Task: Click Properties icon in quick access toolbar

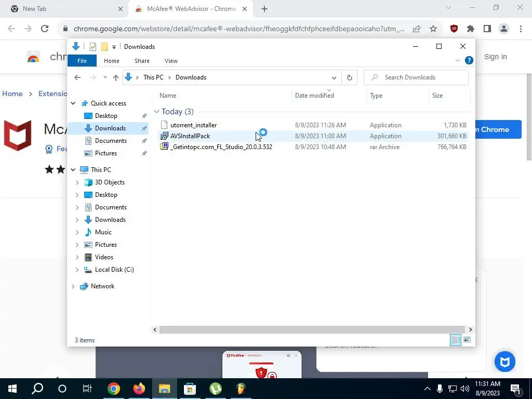Action: click(92, 47)
